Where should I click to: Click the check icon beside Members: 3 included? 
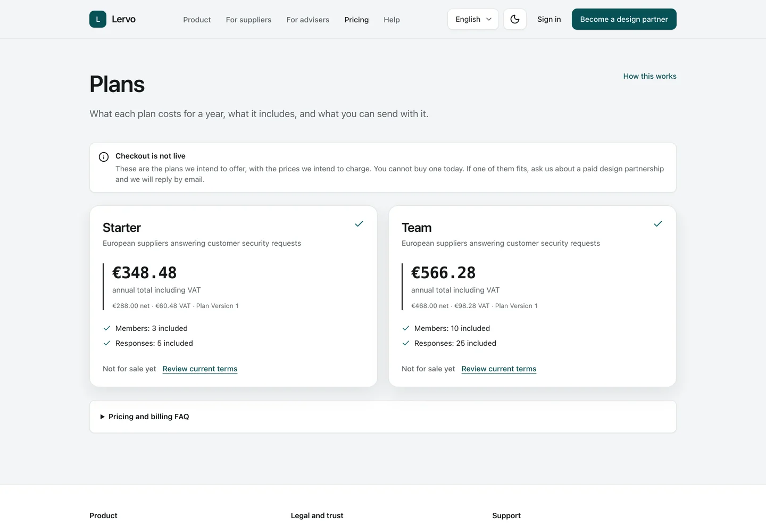[107, 328]
